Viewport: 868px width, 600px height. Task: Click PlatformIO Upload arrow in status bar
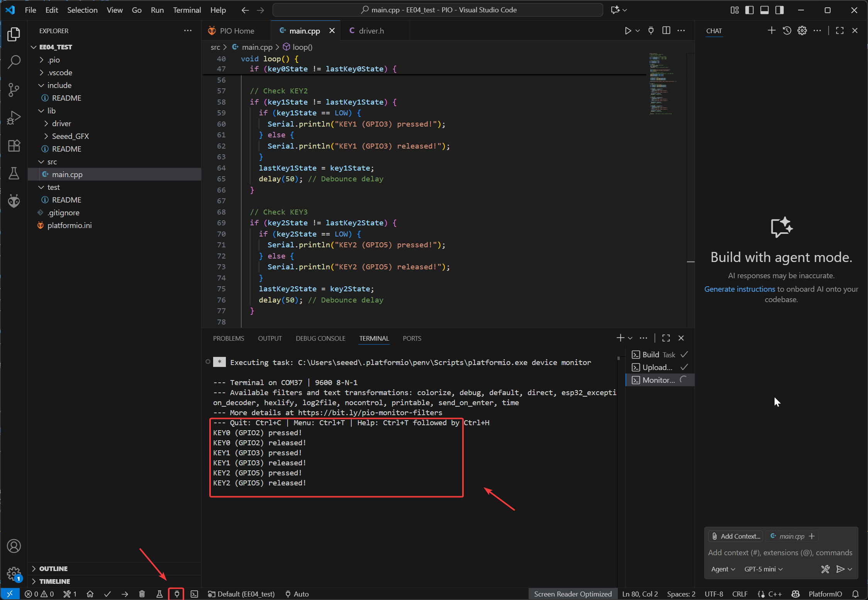click(x=125, y=594)
